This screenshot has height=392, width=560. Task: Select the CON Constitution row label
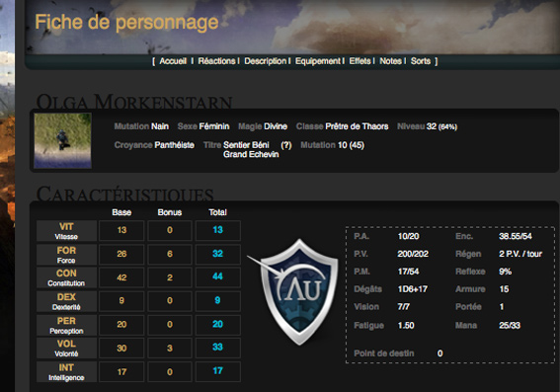coord(66,277)
